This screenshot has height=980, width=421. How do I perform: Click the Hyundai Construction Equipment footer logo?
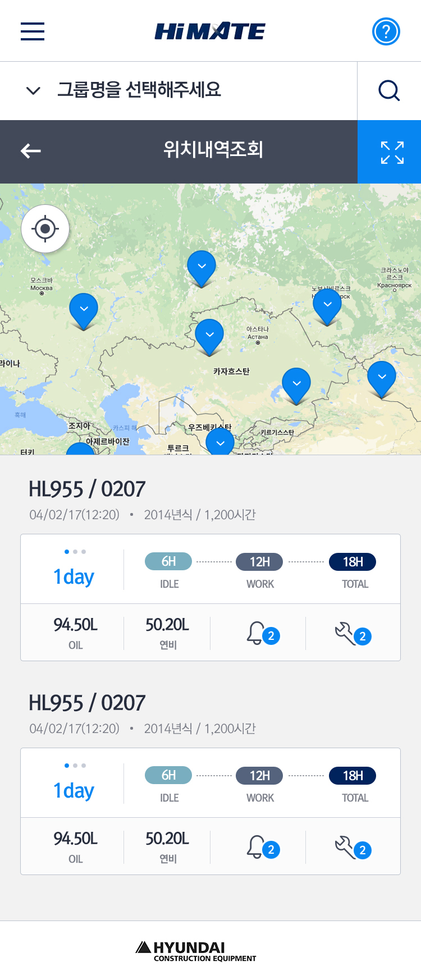pyautogui.click(x=196, y=951)
